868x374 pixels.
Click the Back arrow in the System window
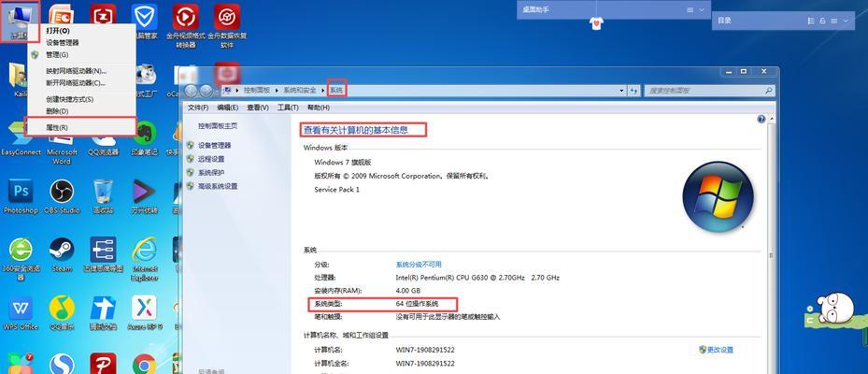coord(192,91)
